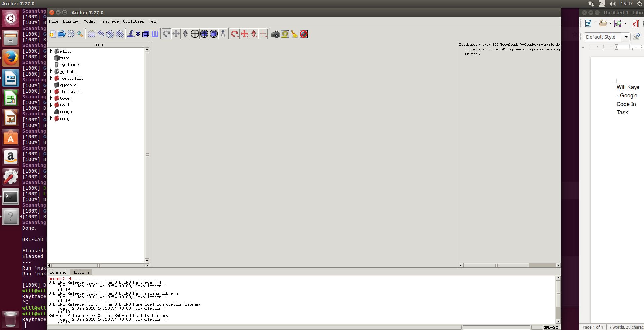Open Ubuntu Software Center from launcher

pos(11,138)
